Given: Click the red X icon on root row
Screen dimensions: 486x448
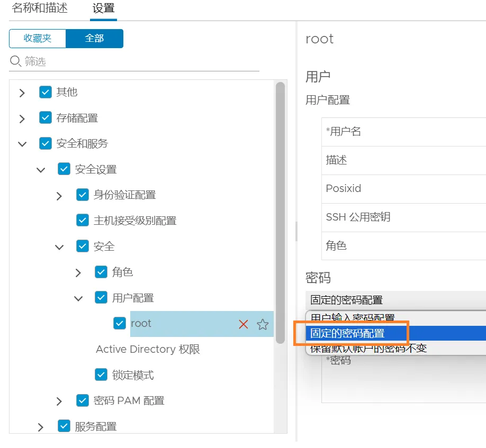Looking at the screenshot, I should [244, 324].
